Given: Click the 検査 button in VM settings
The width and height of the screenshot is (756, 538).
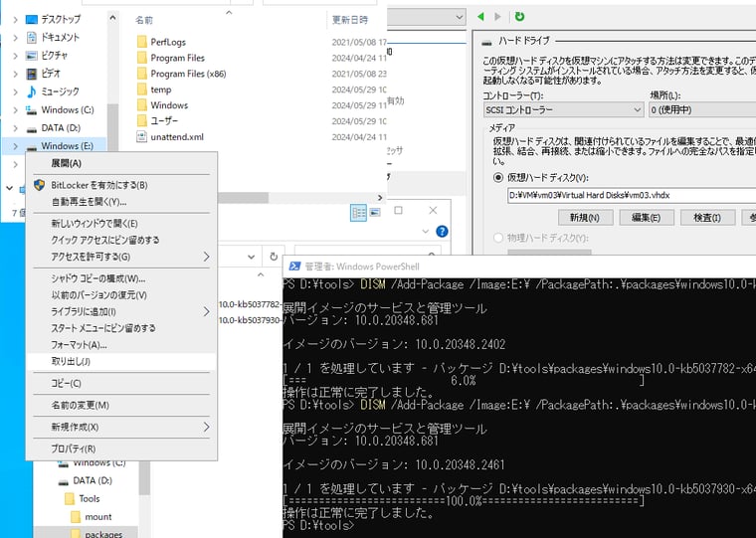Looking at the screenshot, I should click(707, 218).
